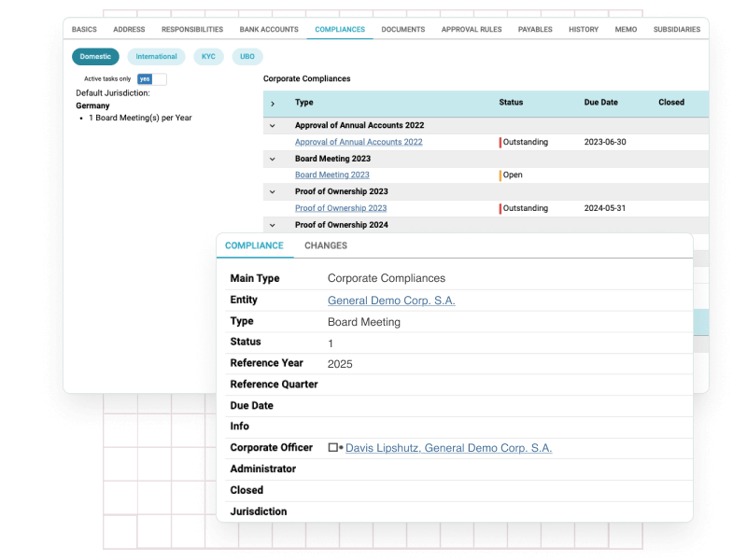747x560 pixels.
Task: Select the International filter pill
Action: click(156, 57)
